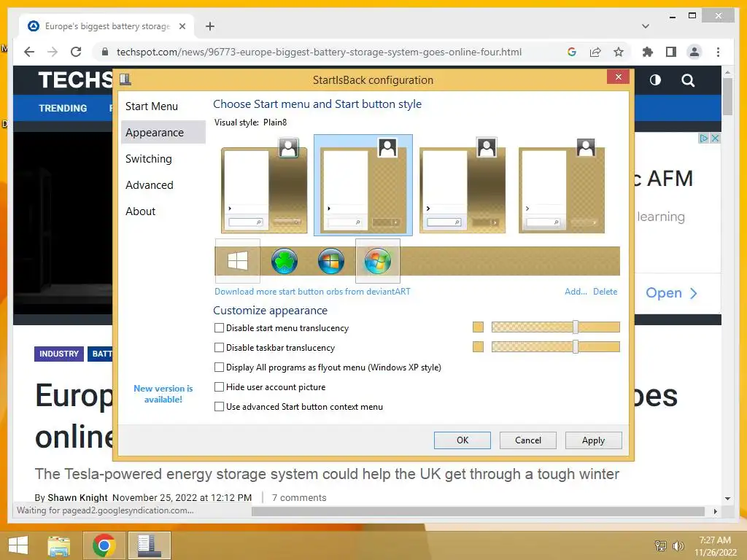Enable Disable start menu translucency checkbox

point(219,327)
